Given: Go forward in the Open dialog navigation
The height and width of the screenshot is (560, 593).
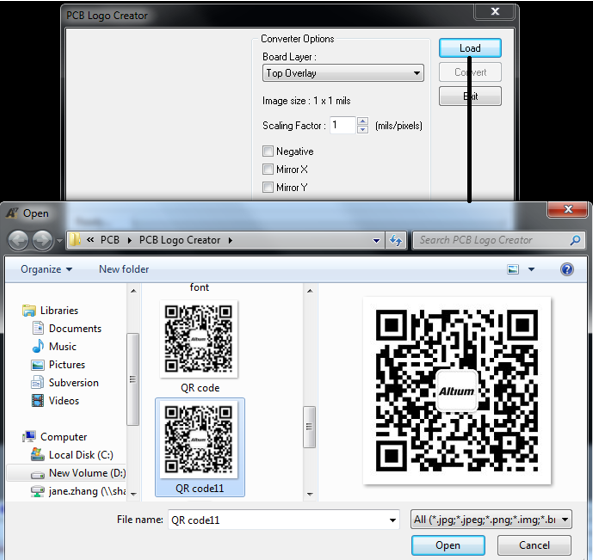Looking at the screenshot, I should point(42,240).
